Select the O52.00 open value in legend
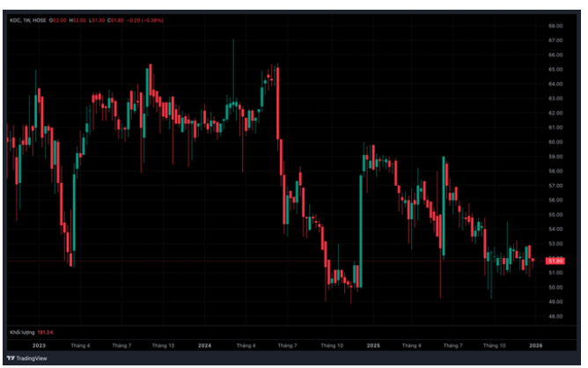Viewport: 588px width, 368px height. [58, 20]
